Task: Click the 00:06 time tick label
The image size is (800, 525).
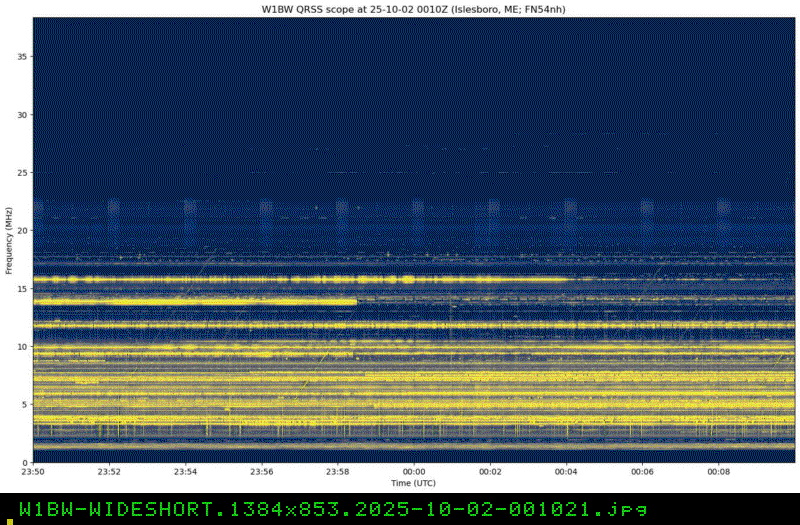Action: tap(643, 472)
